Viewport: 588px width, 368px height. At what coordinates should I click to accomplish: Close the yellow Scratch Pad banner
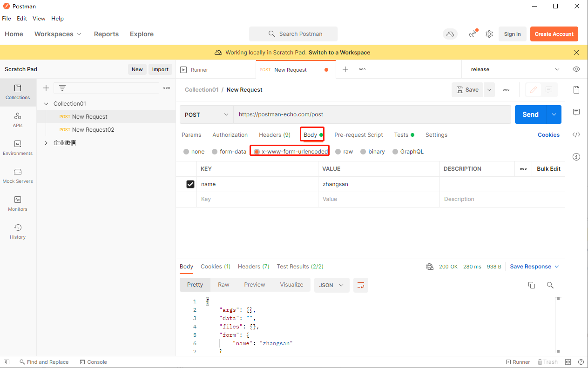[x=576, y=53]
